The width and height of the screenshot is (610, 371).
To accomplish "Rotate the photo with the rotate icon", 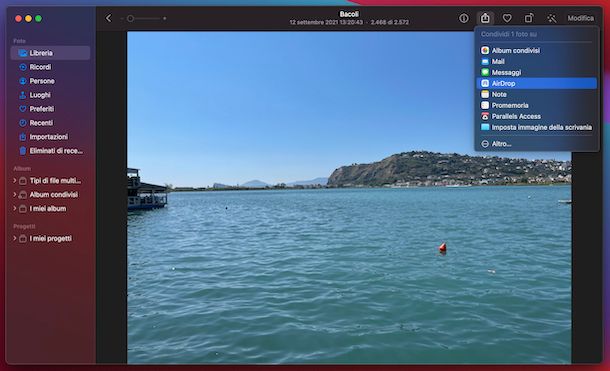I will pyautogui.click(x=529, y=18).
